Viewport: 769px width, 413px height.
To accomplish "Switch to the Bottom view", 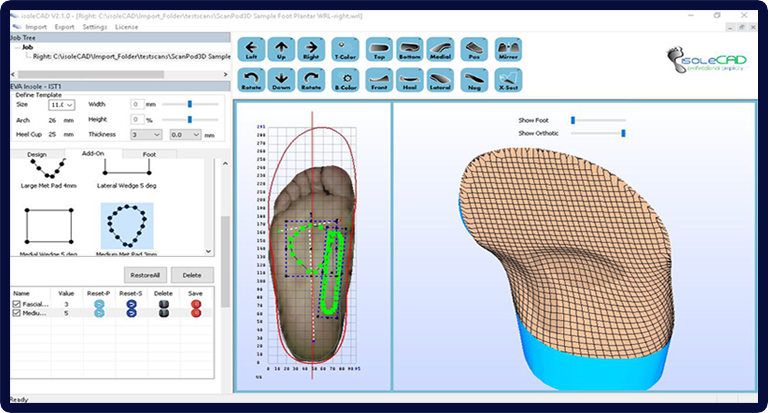I will (410, 50).
